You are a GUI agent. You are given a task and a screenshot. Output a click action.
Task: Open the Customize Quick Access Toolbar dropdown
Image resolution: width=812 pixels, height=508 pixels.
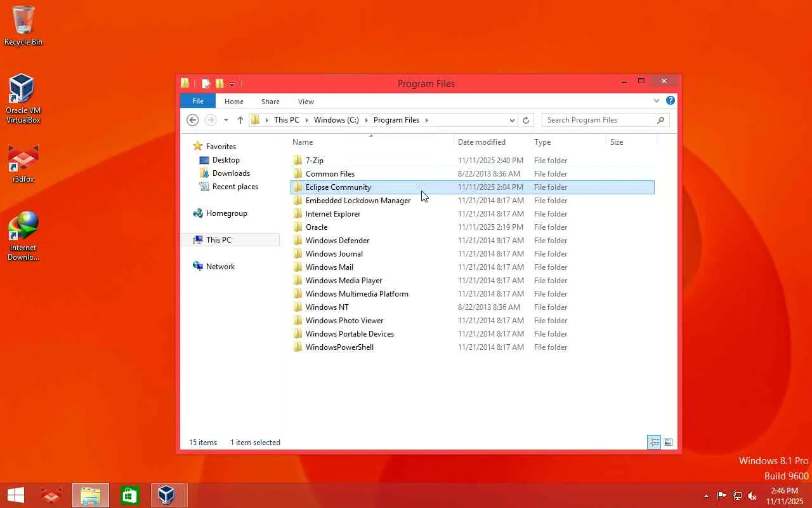[232, 84]
